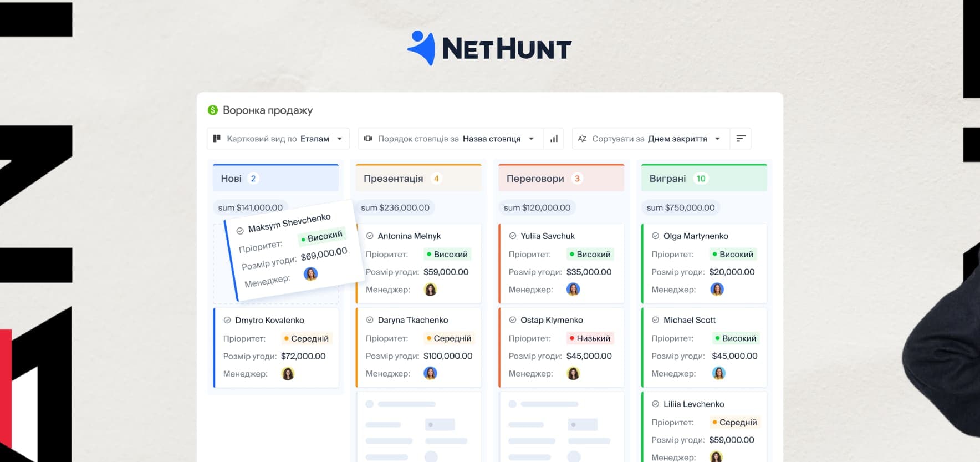Click the green dollar icon beside Воронка продажу
The image size is (980, 462).
click(x=213, y=110)
